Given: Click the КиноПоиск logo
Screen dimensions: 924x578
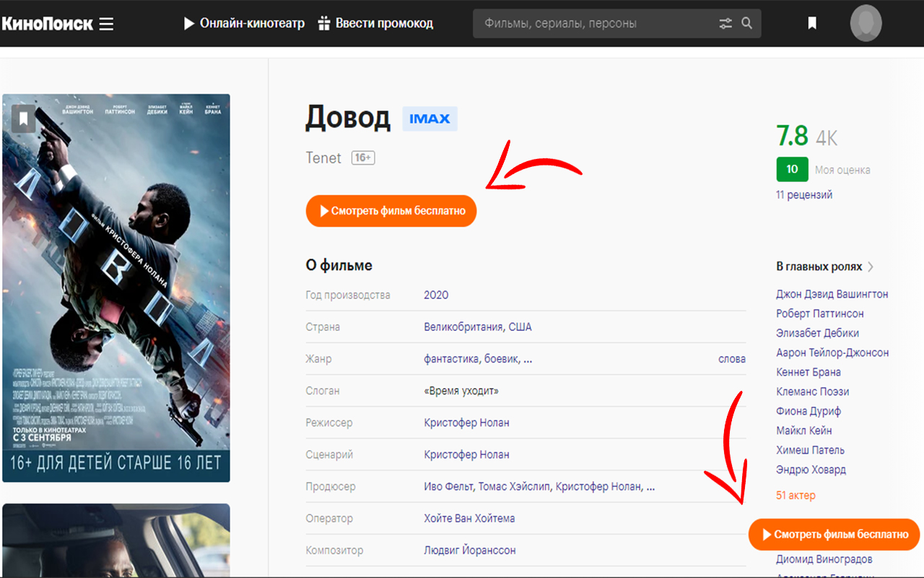Looking at the screenshot, I should coord(46,22).
